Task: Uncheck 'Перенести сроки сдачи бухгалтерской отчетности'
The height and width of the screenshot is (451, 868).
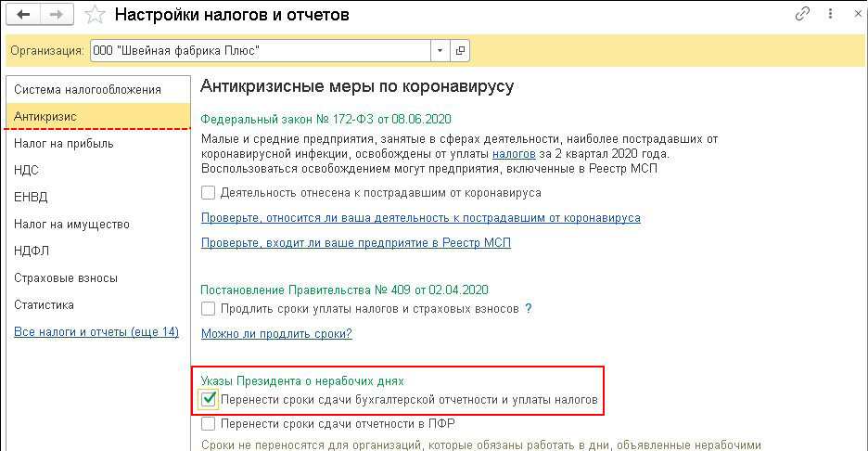Action: coord(210,400)
